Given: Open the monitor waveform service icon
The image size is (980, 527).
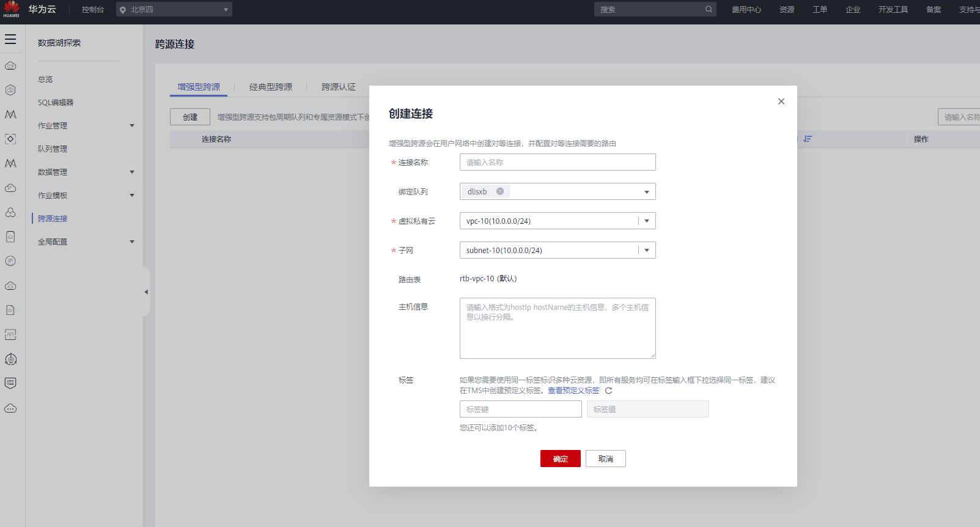Looking at the screenshot, I should tap(10, 334).
